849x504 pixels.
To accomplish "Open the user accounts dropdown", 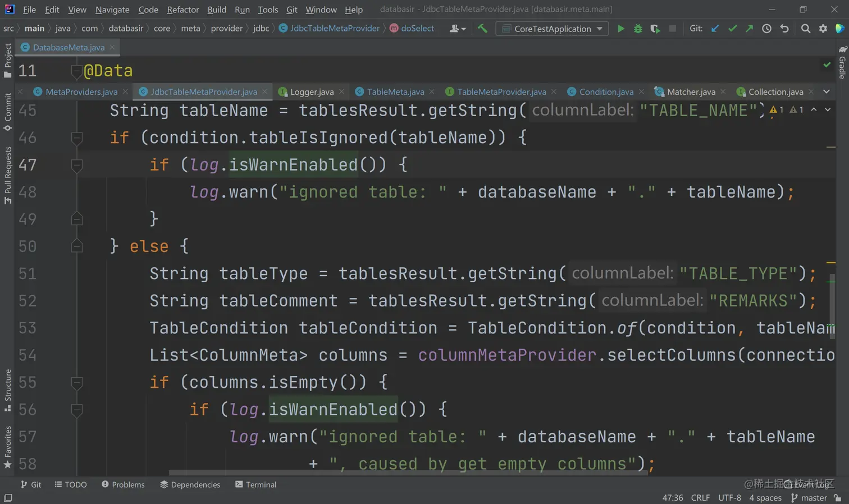I will click(458, 29).
